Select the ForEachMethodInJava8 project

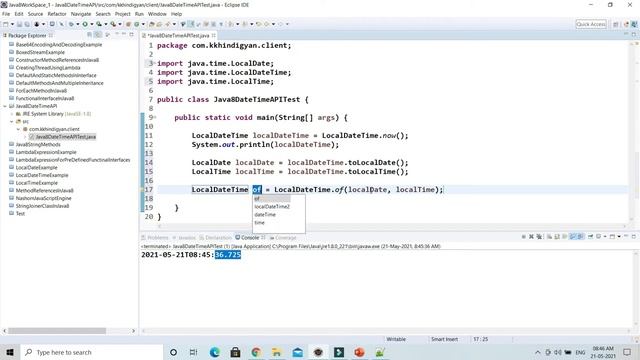[41, 91]
